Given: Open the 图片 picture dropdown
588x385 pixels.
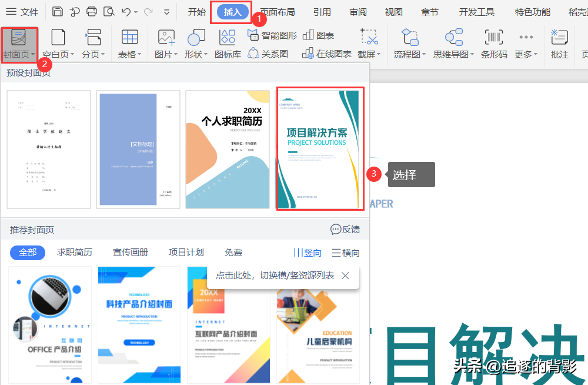Looking at the screenshot, I should pos(166,45).
